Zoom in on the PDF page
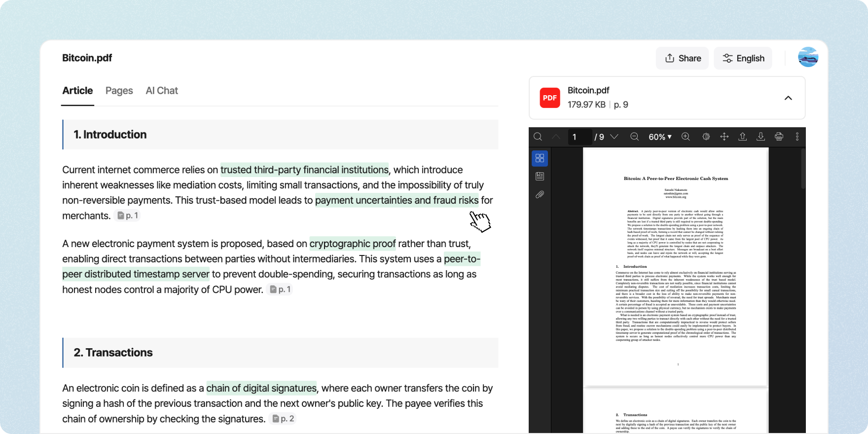Image resolution: width=868 pixels, height=434 pixels. [x=686, y=137]
